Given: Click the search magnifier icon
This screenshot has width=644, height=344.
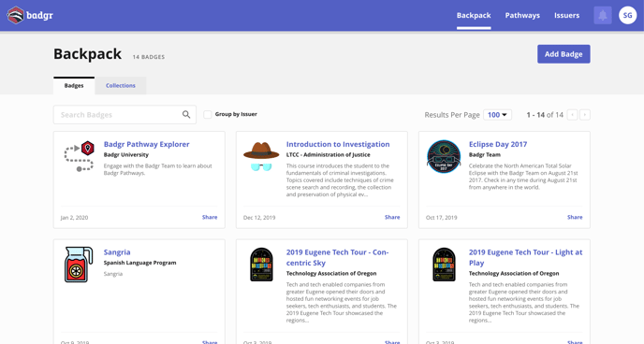Looking at the screenshot, I should coord(186,115).
